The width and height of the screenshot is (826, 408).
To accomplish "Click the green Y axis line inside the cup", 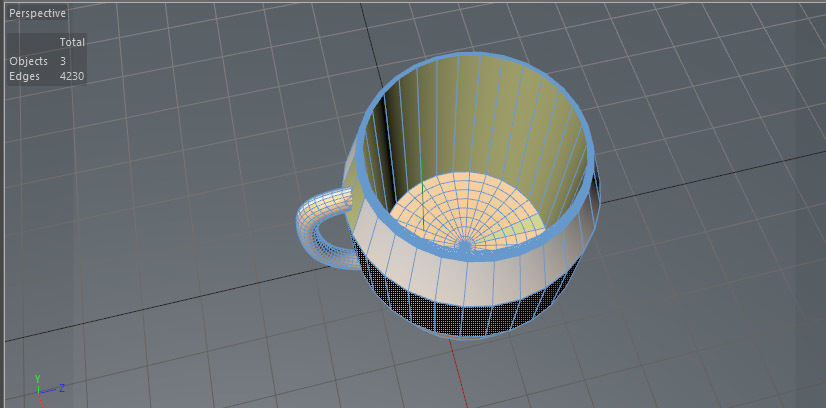I will click(422, 192).
